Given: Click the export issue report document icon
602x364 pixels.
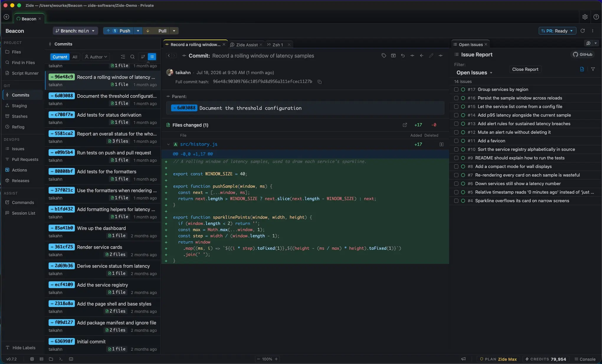Looking at the screenshot, I should point(582,69).
